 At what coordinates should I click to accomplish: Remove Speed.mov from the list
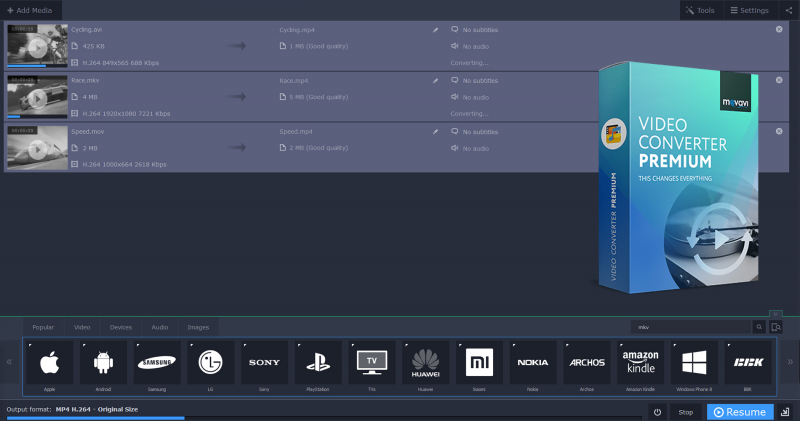pos(779,131)
